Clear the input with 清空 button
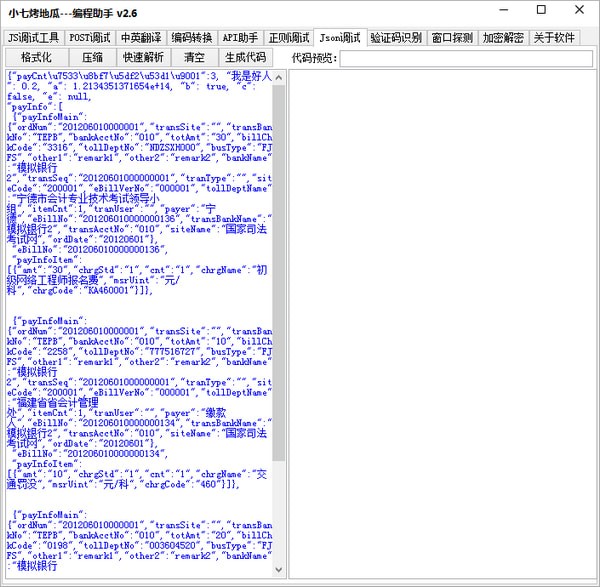This screenshot has height=587, width=600. click(195, 58)
